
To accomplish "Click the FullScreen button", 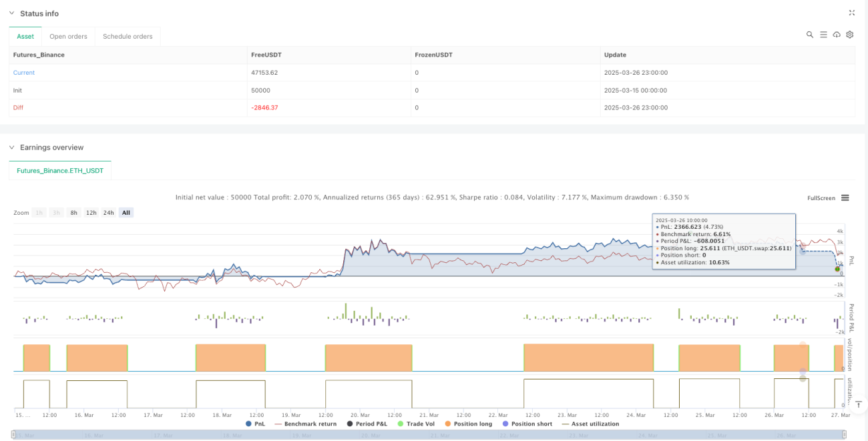I will point(821,198).
